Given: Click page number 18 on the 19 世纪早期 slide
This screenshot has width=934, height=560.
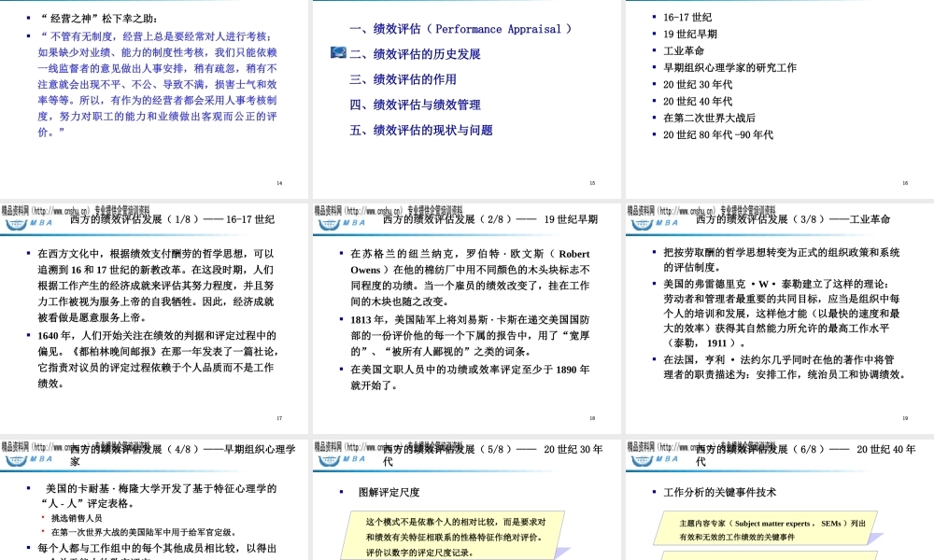Looking at the screenshot, I should coord(592,418).
